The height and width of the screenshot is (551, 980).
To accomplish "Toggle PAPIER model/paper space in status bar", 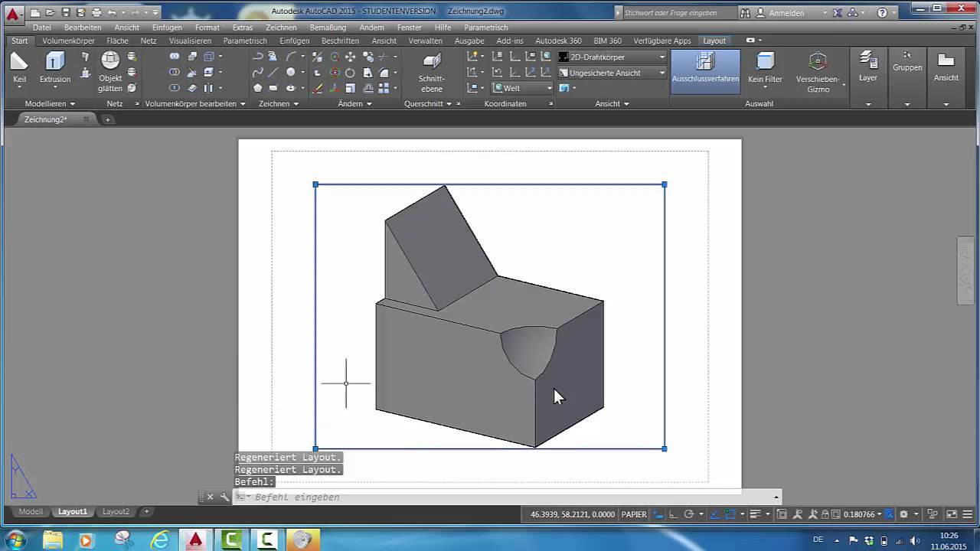I will coord(634,514).
